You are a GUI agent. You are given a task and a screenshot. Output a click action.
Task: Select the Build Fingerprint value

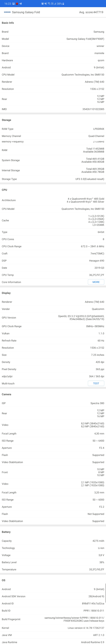tap(74, 619)
